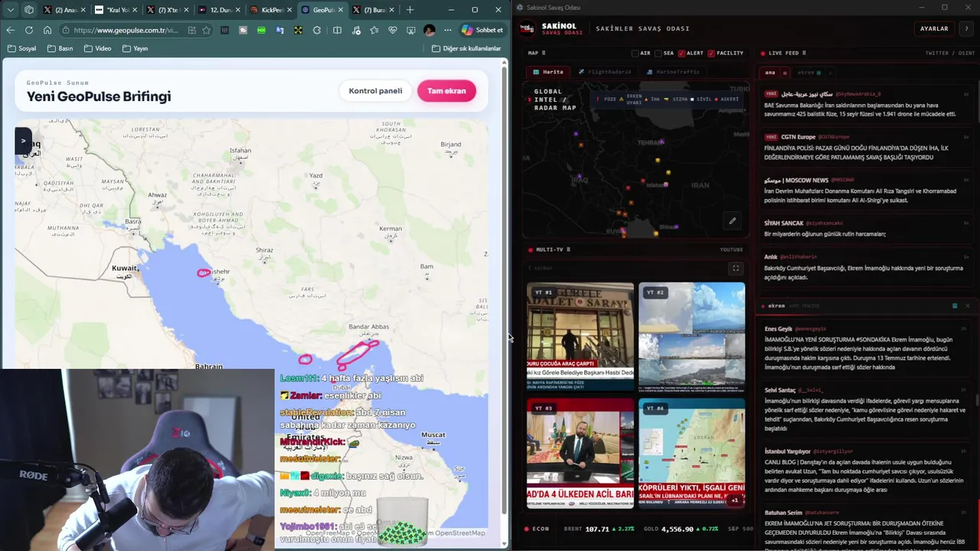This screenshot has width=980, height=551.
Task: Open the İstanbul Yargılıyor post
Action: coord(864,471)
